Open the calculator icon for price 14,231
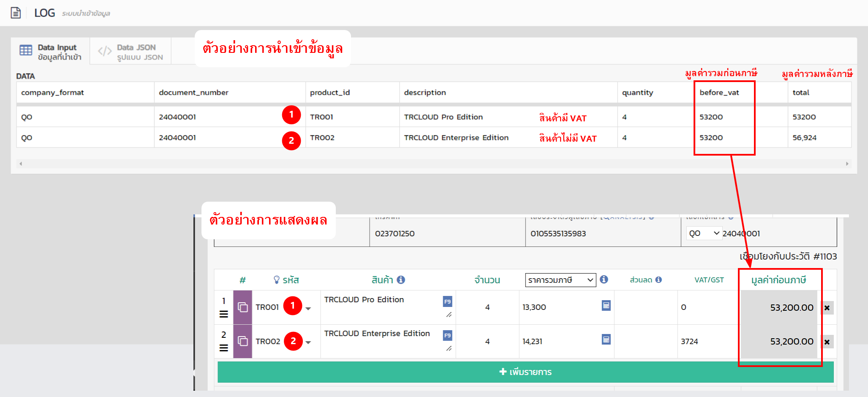 [x=606, y=339]
